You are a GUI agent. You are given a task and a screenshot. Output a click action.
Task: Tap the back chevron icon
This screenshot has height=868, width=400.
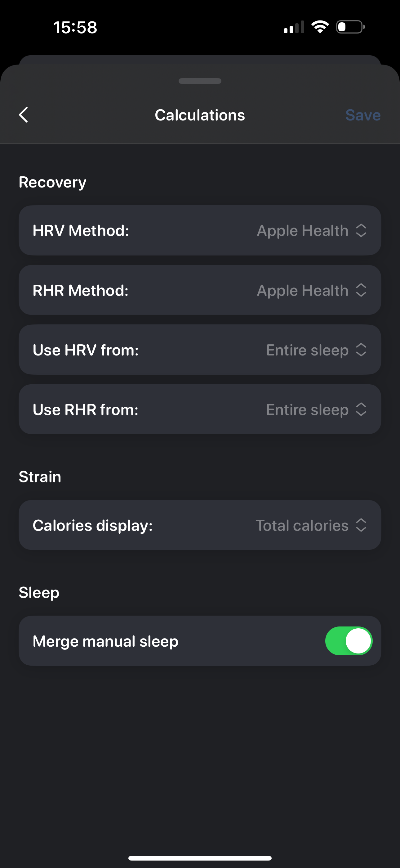click(x=24, y=115)
